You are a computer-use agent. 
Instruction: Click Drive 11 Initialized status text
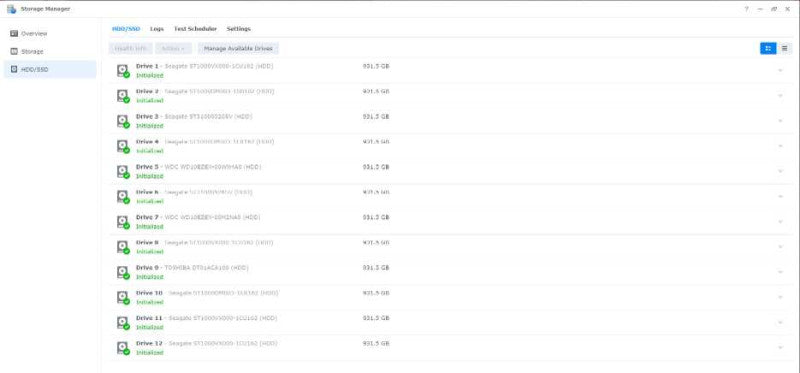149,327
